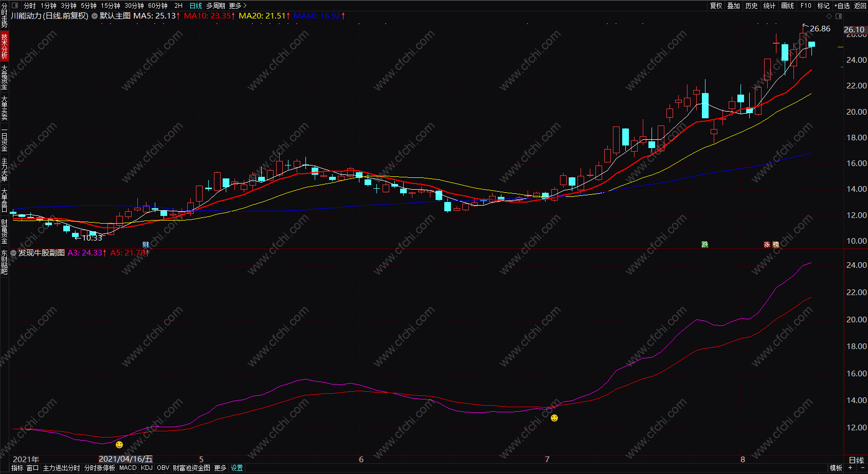Select the 60分钟 period

(x=158, y=6)
